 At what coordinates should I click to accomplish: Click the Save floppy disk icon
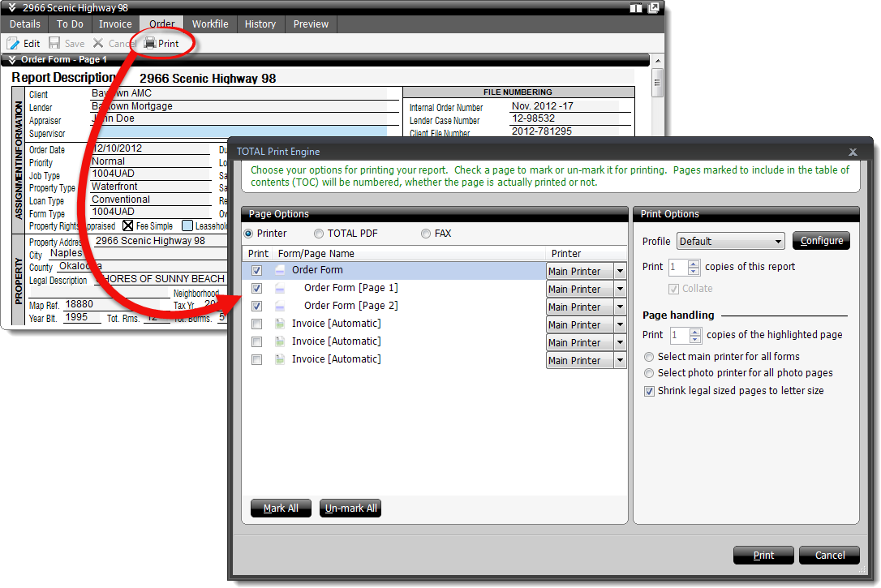54,44
